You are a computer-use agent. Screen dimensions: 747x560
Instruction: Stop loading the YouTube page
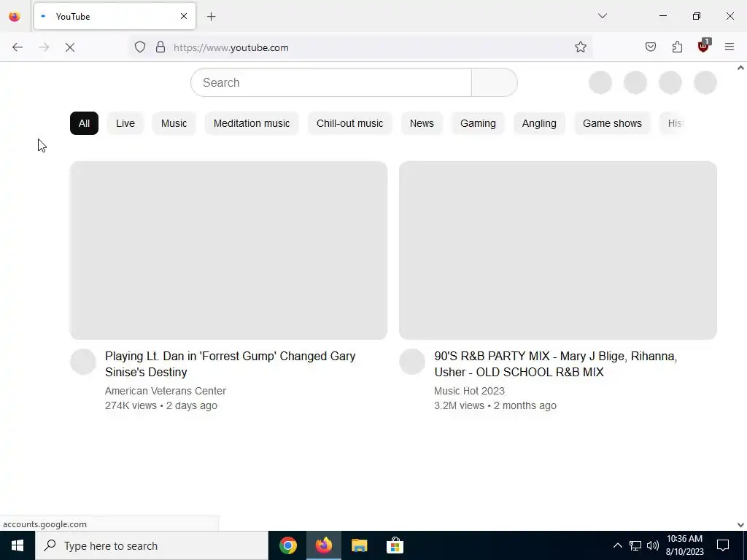point(70,47)
